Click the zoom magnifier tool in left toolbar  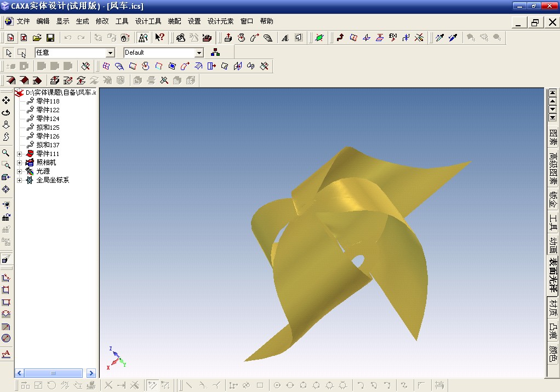tap(6, 153)
